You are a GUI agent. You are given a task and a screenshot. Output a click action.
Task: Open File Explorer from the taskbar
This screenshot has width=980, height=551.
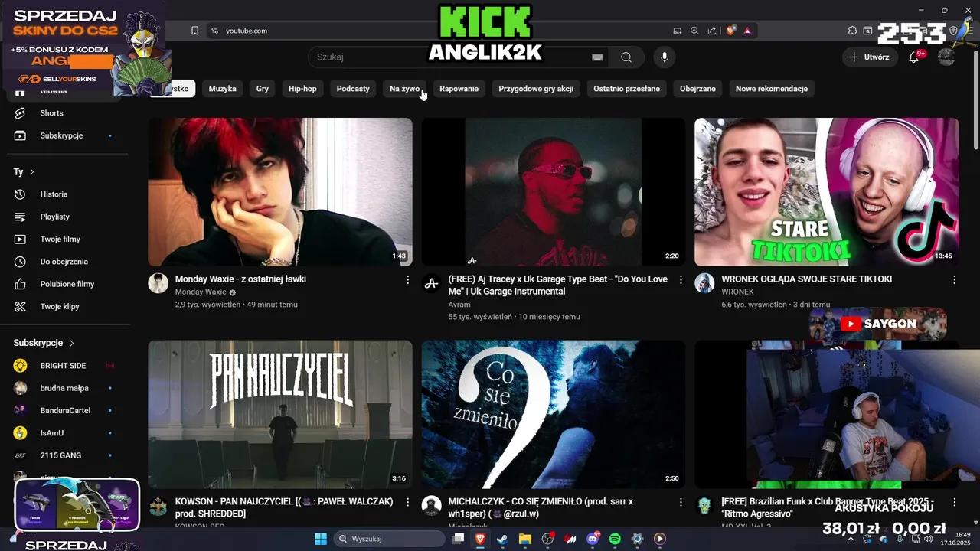click(x=525, y=539)
